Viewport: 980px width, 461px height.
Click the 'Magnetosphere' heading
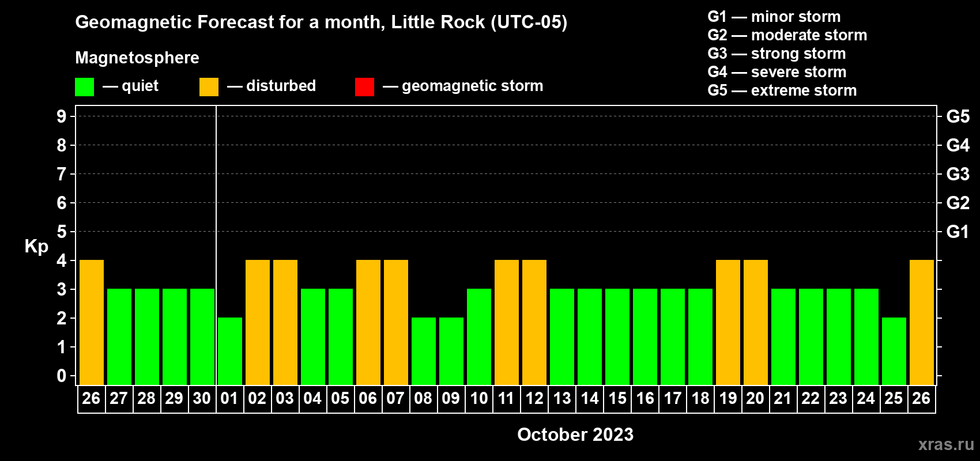(x=137, y=58)
